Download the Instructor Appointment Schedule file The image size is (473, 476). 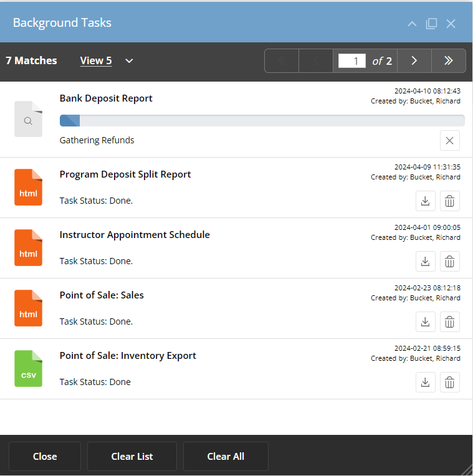click(425, 262)
